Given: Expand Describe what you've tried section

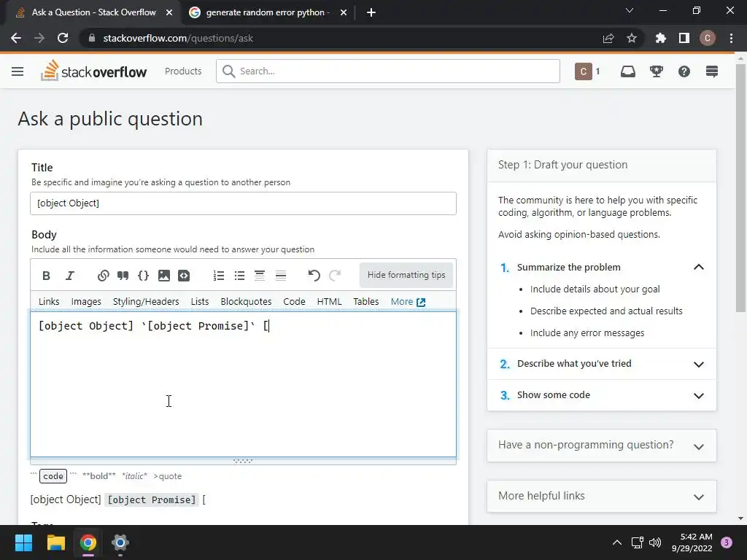Looking at the screenshot, I should (x=698, y=365).
